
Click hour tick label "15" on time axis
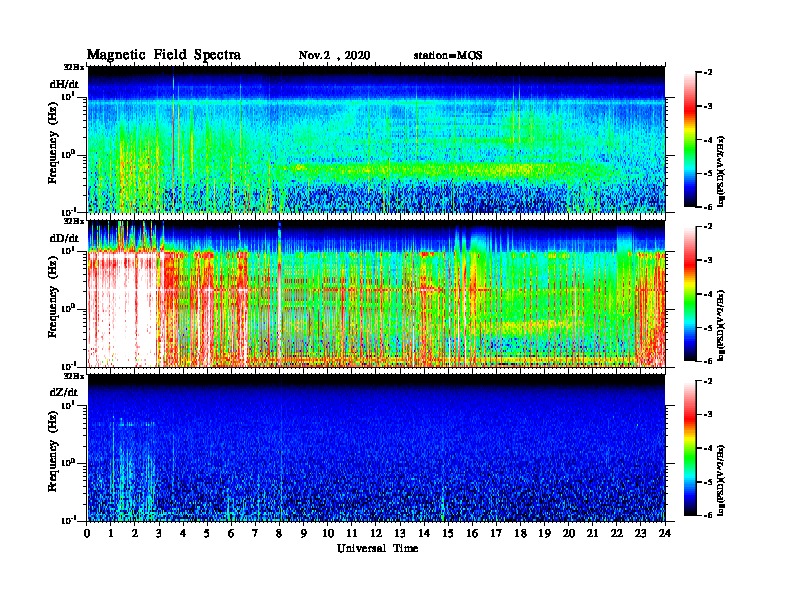pyautogui.click(x=448, y=534)
